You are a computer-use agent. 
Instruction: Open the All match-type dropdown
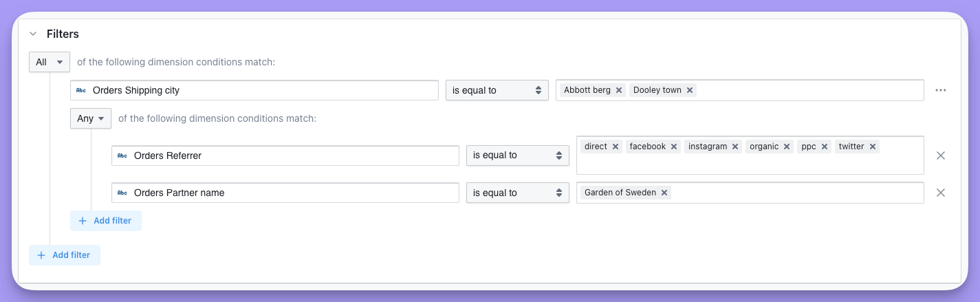(x=50, y=62)
